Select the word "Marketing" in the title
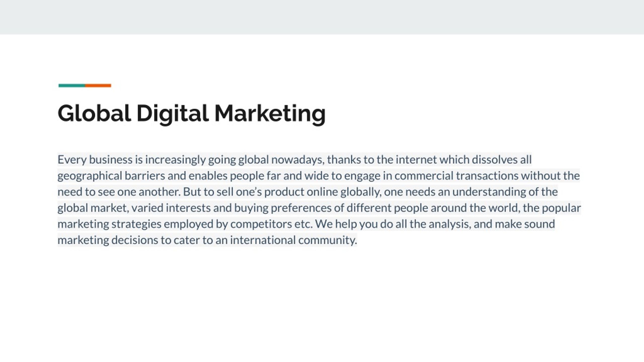The height and width of the screenshot is (362, 644). (x=270, y=114)
